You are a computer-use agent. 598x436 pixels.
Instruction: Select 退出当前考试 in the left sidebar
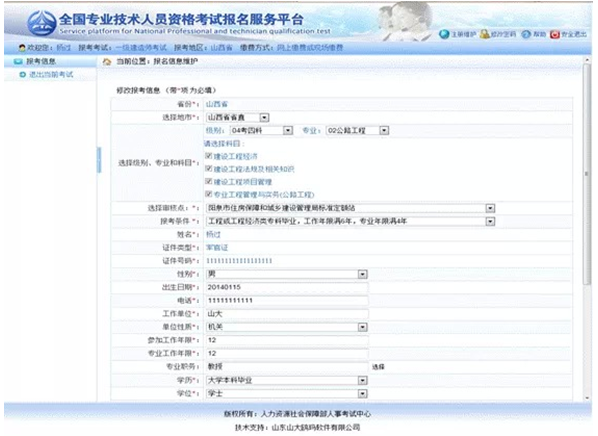click(51, 74)
